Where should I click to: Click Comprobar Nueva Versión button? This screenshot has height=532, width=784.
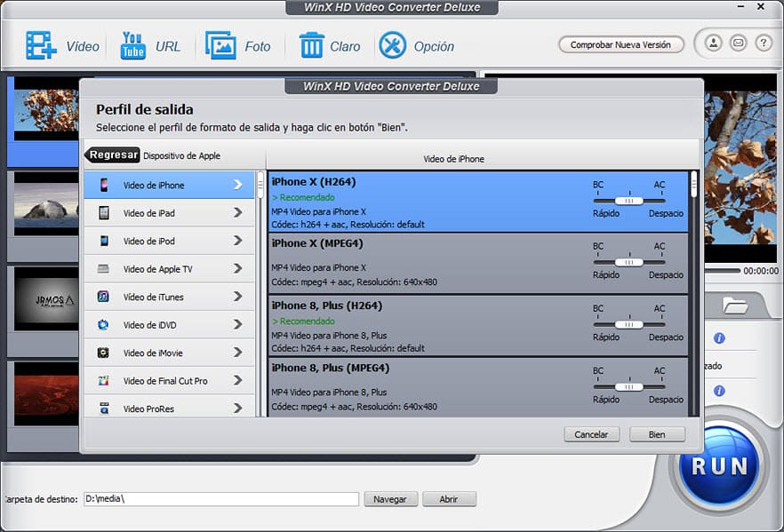pyautogui.click(x=620, y=44)
